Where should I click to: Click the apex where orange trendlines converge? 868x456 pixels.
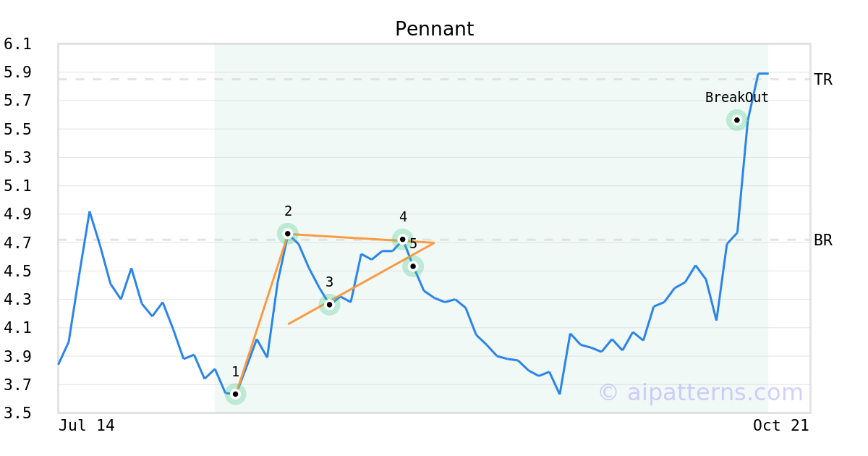pos(434,242)
